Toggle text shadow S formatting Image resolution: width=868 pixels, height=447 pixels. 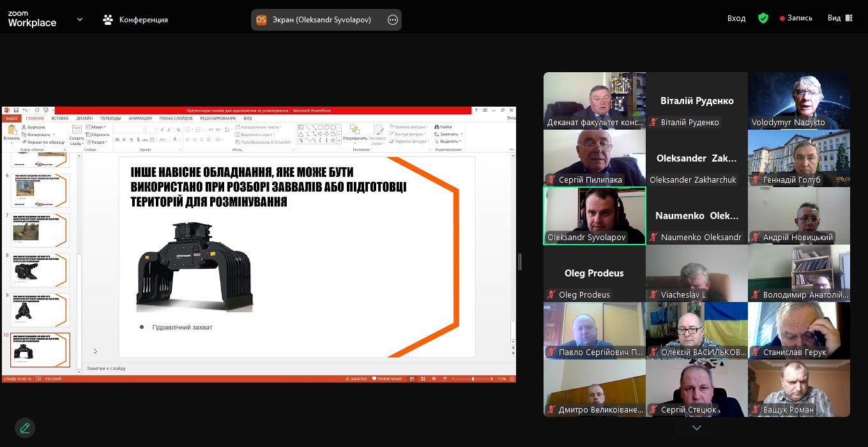(x=139, y=139)
